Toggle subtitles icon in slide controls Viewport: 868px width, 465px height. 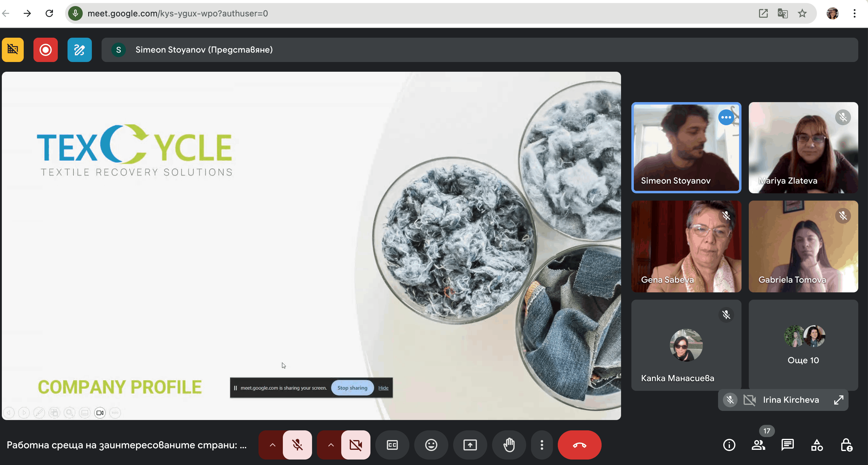[85, 412]
